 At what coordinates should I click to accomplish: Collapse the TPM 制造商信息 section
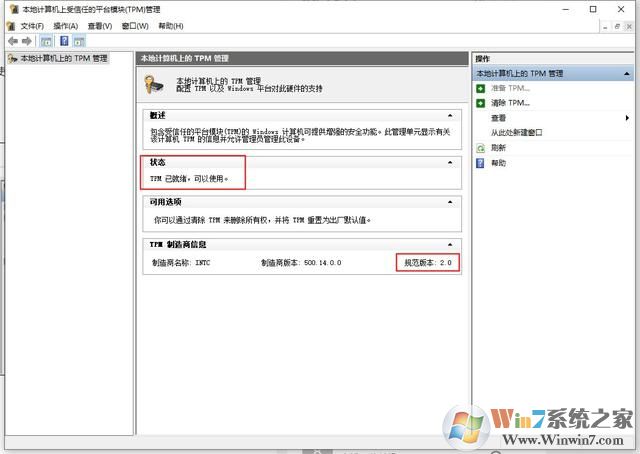pyautogui.click(x=450, y=245)
